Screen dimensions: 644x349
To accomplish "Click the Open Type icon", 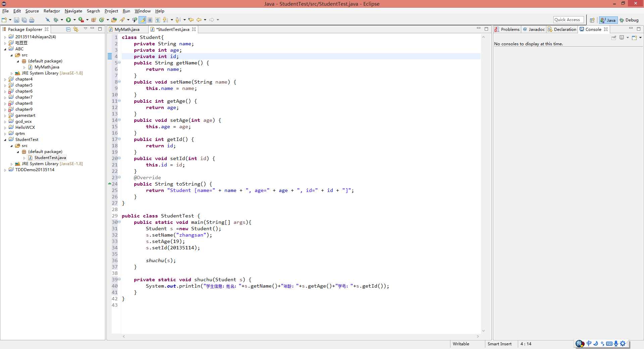I will click(x=114, y=20).
